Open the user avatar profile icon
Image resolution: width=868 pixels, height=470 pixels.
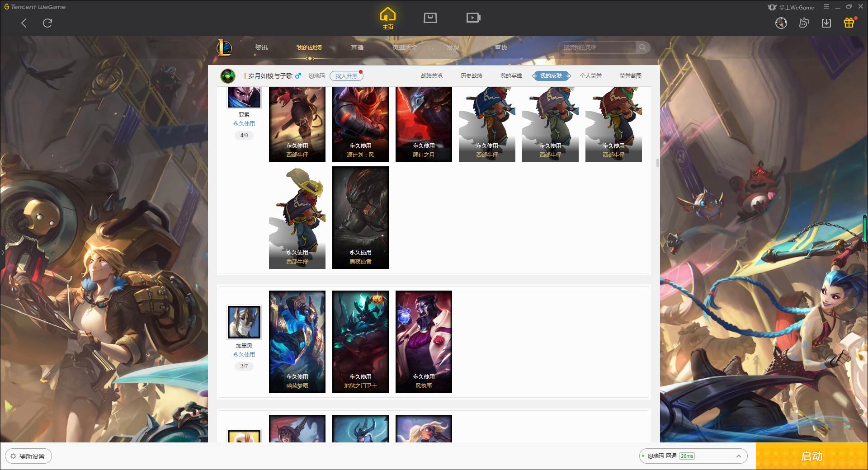click(x=781, y=23)
